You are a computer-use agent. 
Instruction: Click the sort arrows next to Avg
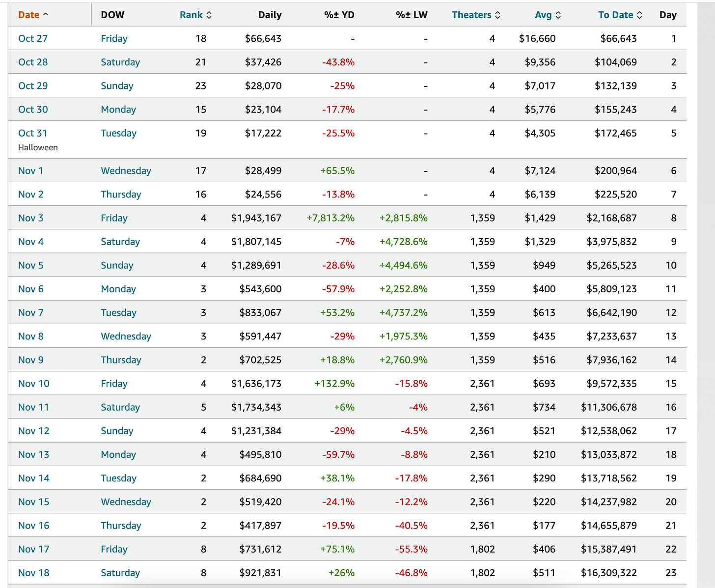(558, 15)
